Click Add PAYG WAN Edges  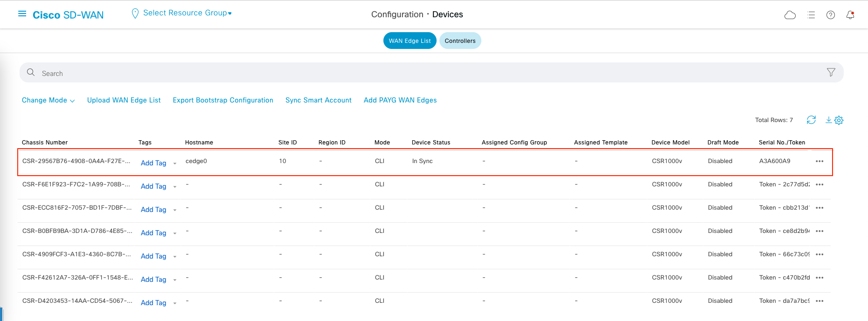[400, 100]
